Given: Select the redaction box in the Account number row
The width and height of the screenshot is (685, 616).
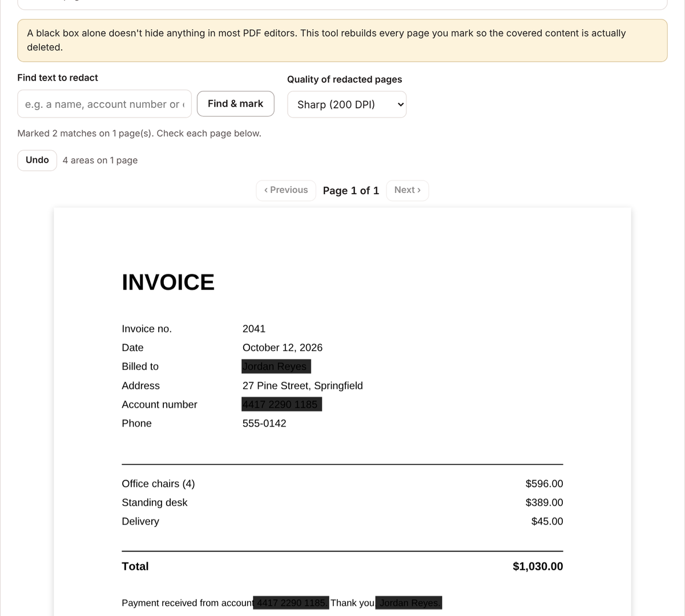Looking at the screenshot, I should pyautogui.click(x=281, y=404).
